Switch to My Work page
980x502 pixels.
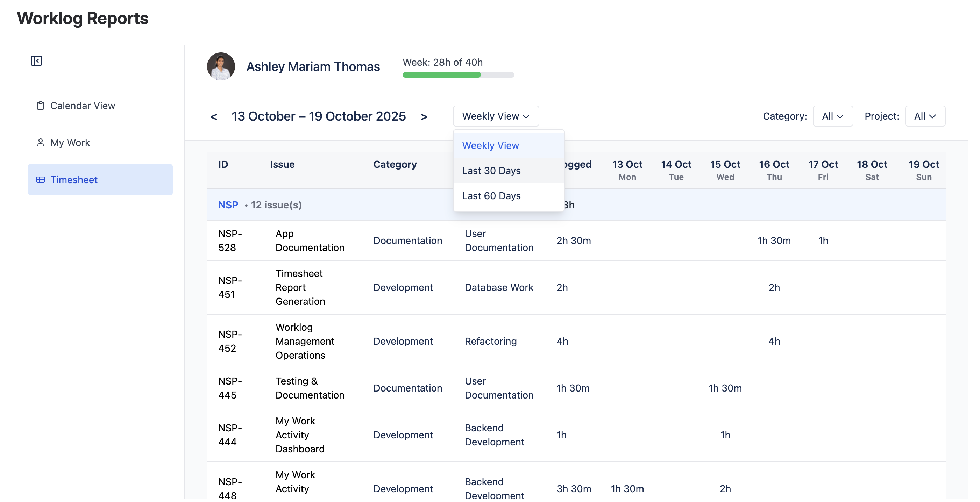click(x=70, y=143)
